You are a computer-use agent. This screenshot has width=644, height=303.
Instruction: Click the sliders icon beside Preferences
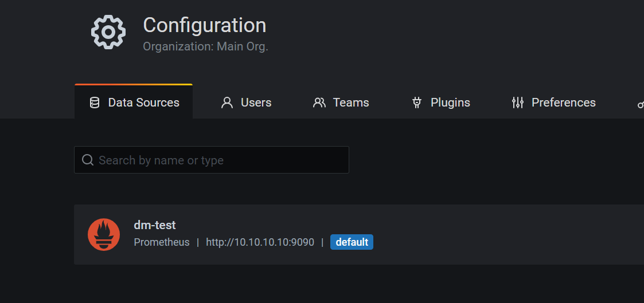517,103
